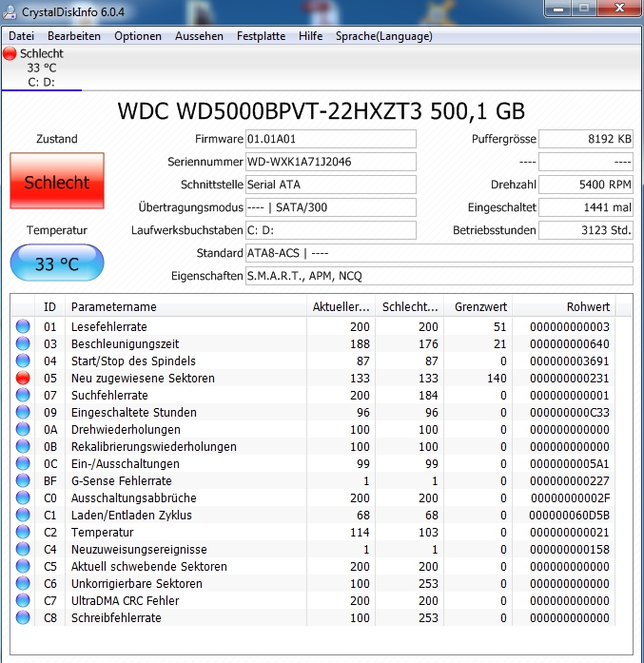Open the Optionen menu

pos(138,36)
